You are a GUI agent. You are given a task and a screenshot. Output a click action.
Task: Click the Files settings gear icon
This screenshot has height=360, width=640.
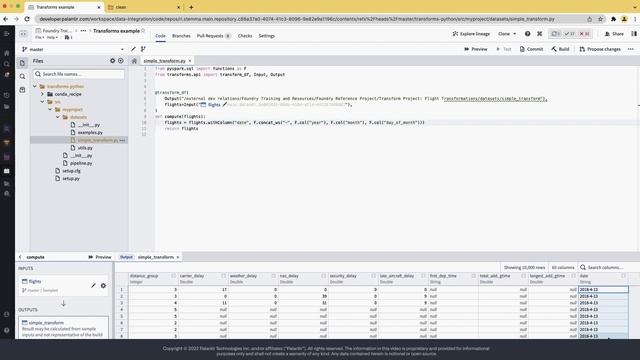click(x=113, y=61)
